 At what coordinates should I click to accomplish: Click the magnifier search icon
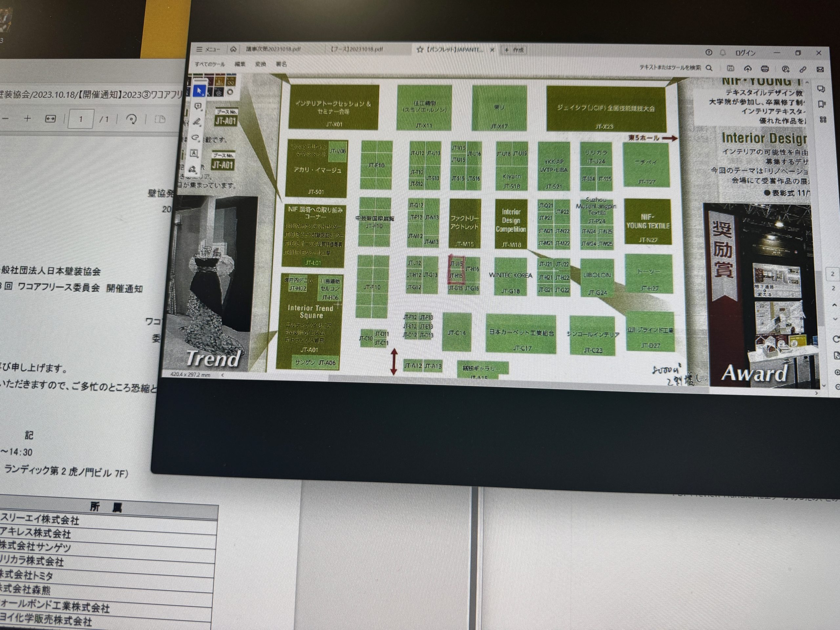[709, 68]
